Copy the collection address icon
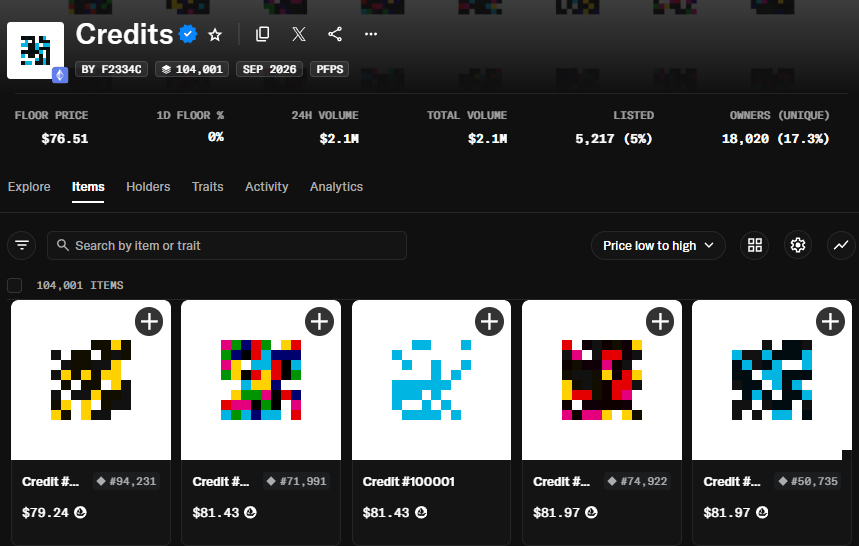 [262, 34]
